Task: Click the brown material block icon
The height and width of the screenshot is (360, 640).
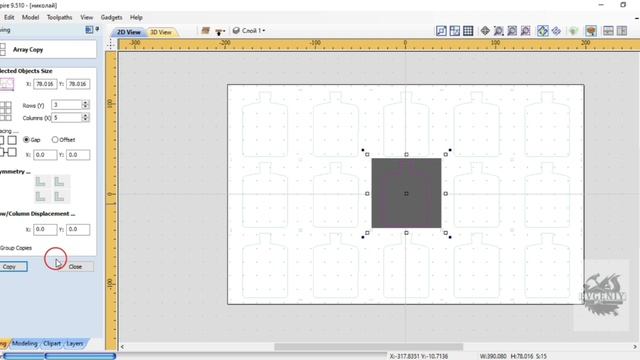Action: click(205, 31)
